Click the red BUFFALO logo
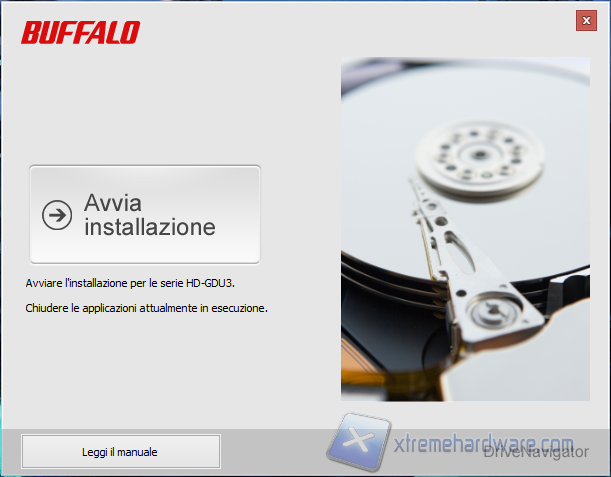This screenshot has height=477, width=611. 81,32
